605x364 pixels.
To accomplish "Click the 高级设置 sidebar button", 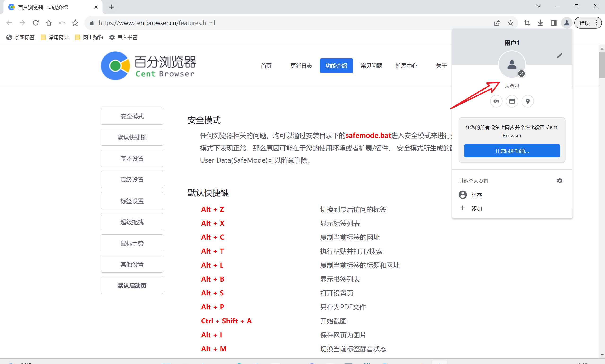I will tap(132, 180).
